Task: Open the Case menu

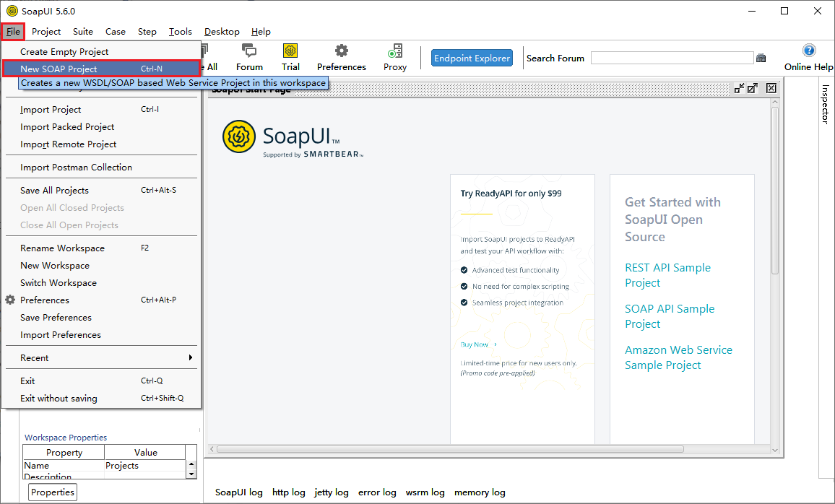Action: point(116,31)
